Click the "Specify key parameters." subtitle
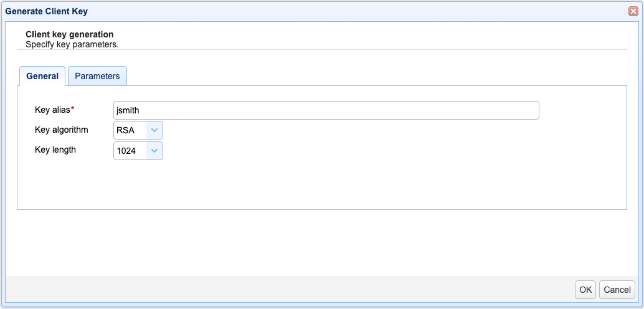Viewport: 644px width, 309px height. pos(72,44)
